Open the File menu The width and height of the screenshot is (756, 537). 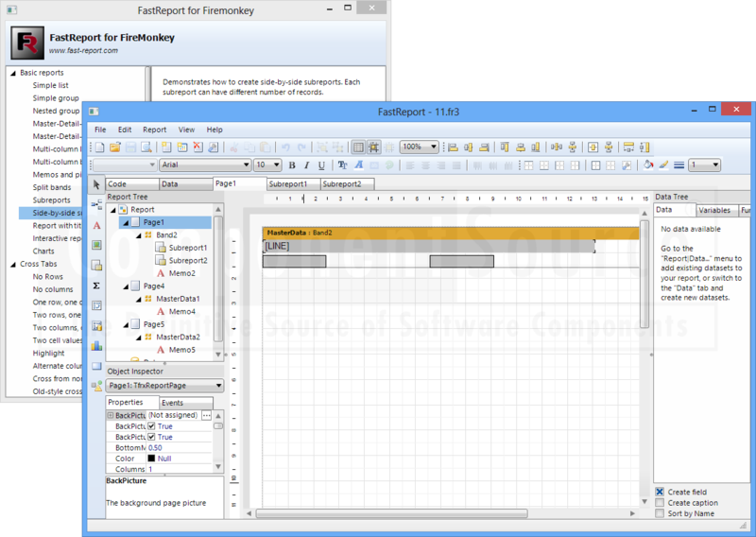[100, 130]
